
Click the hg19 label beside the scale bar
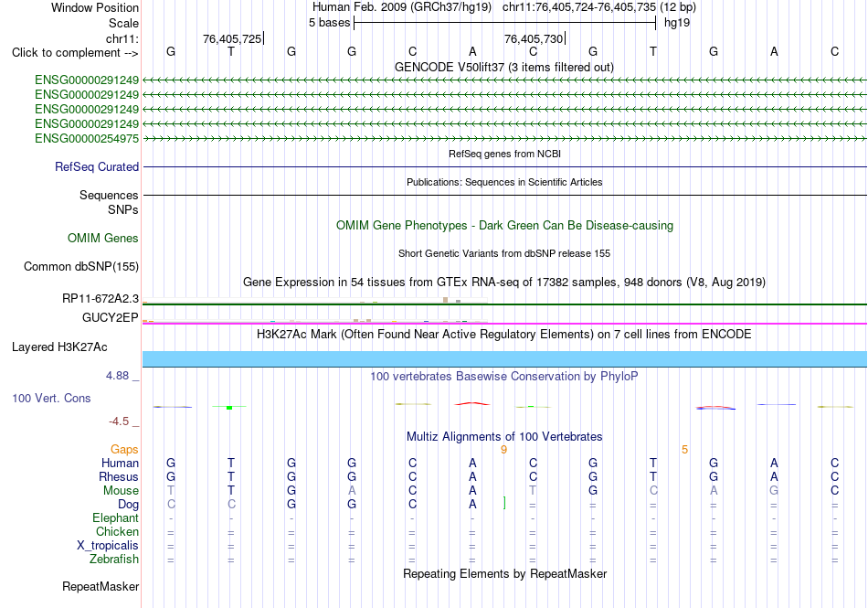677,23
